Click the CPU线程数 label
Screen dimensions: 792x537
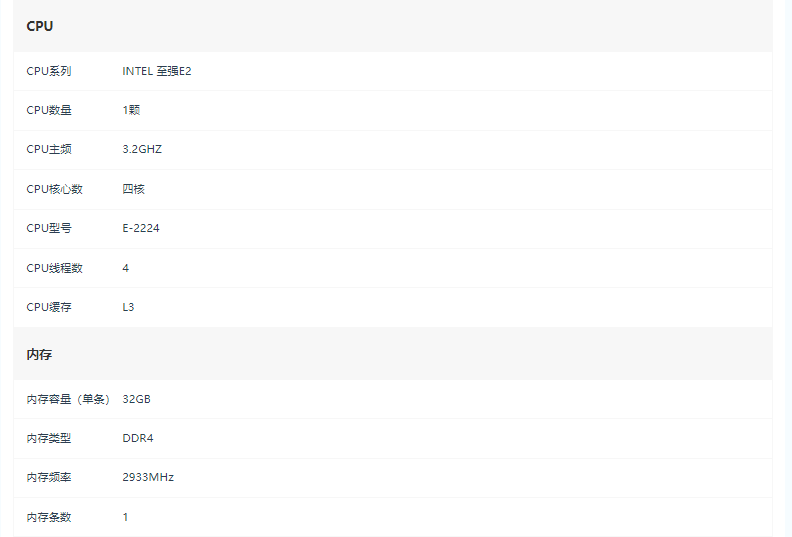(x=55, y=268)
